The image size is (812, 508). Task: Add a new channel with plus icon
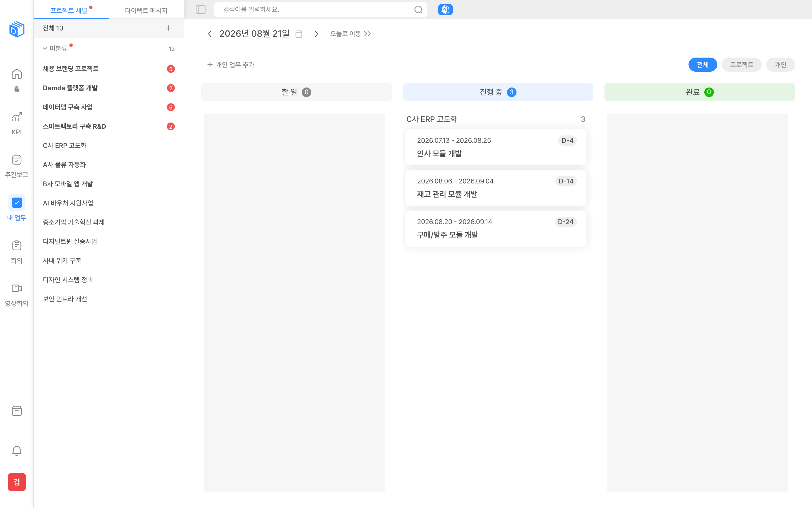tap(168, 28)
